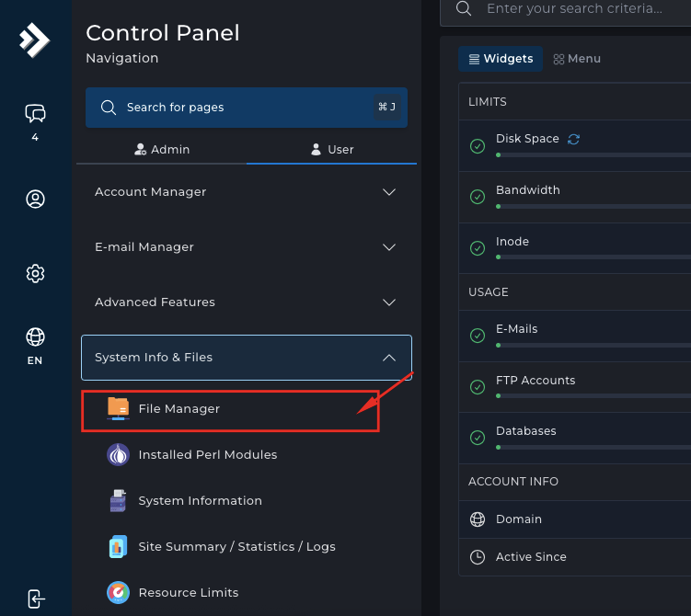Click the Control Panel heading

click(163, 33)
